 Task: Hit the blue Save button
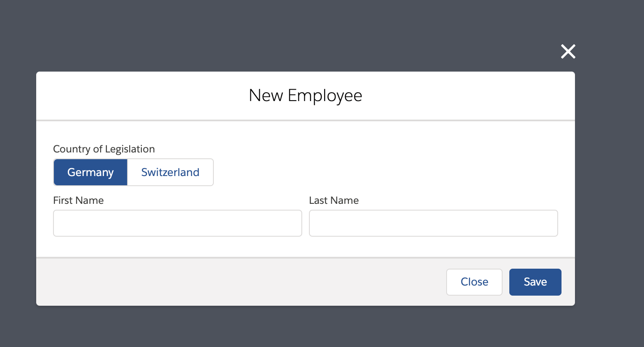tap(535, 282)
